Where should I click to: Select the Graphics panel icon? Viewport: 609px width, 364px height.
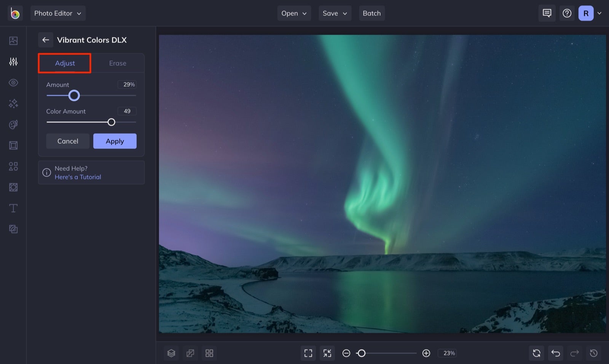[x=13, y=166]
